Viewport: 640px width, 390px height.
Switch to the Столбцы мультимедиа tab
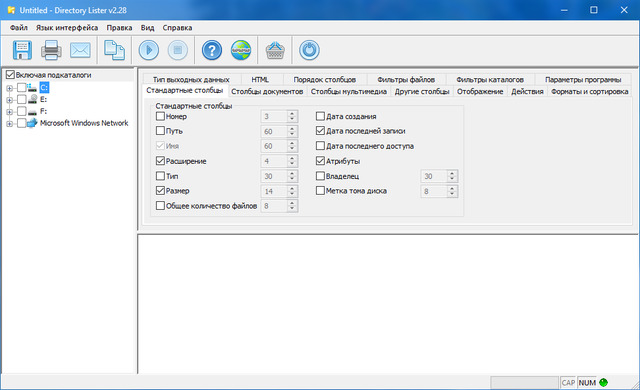click(x=349, y=91)
